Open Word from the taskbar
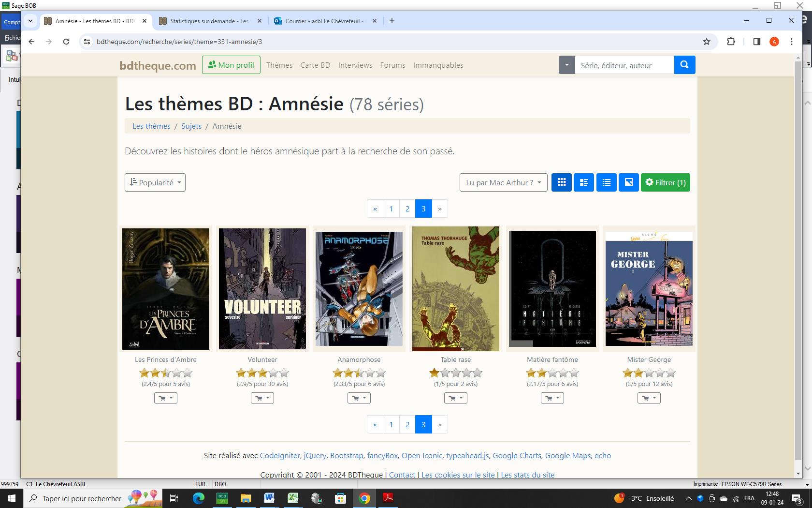This screenshot has width=812, height=508. pos(269,498)
